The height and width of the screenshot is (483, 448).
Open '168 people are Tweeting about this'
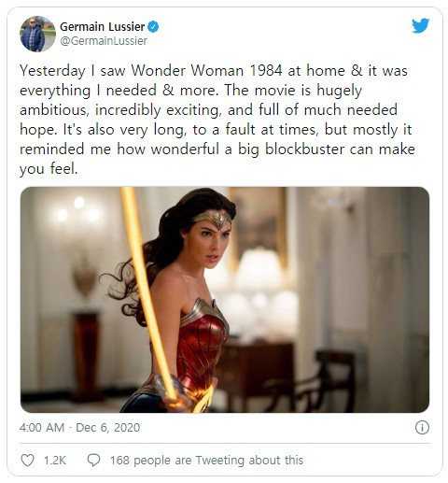206,461
